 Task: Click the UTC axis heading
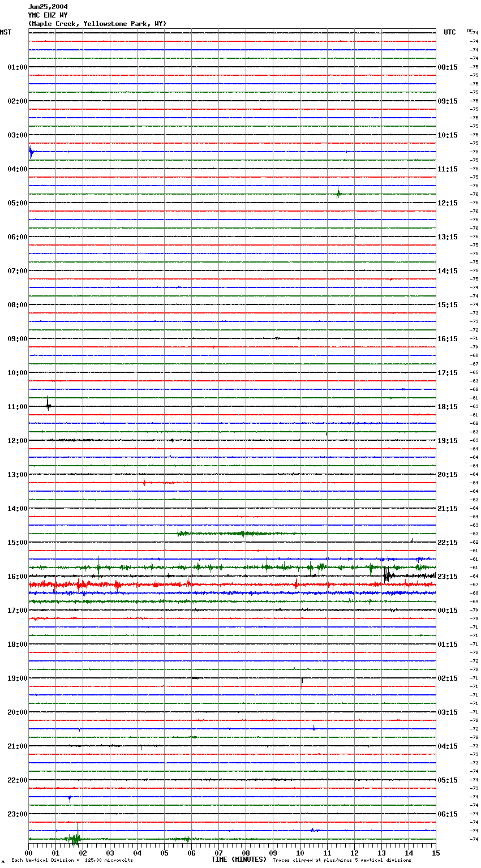(x=450, y=32)
